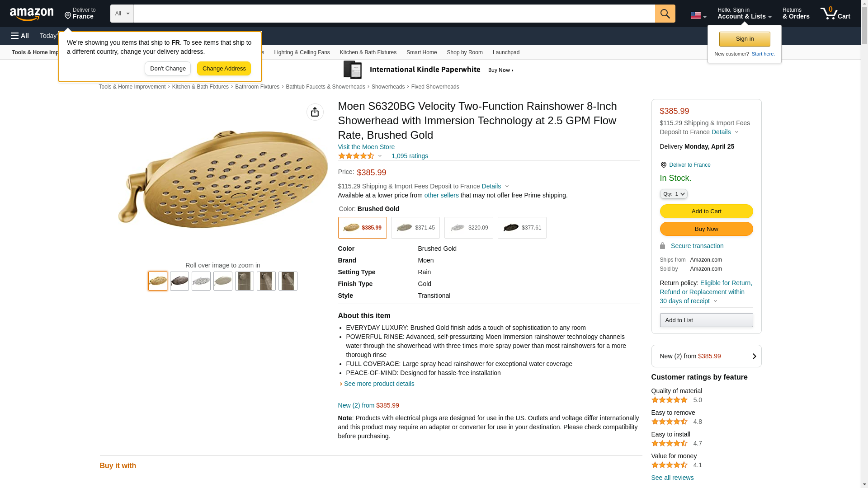Click the star rating icons
This screenshot has height=488, width=868.
click(356, 156)
